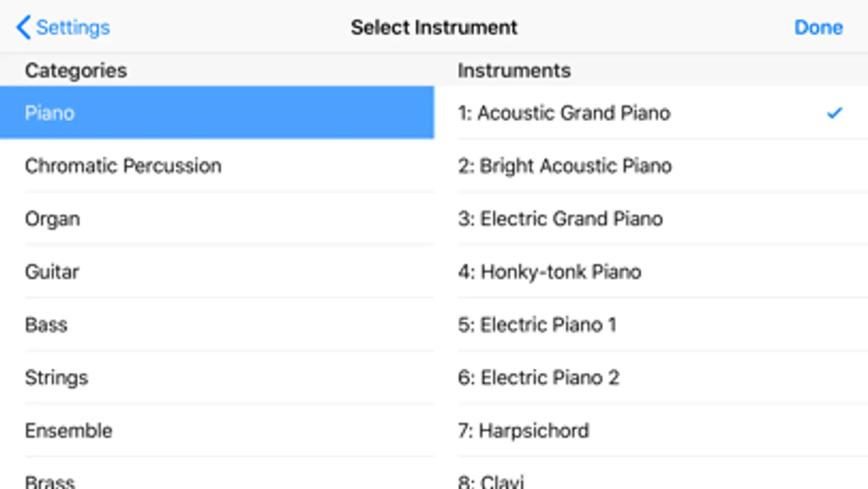Click the checkmark next to Acoustic Grand Piano

[x=834, y=113]
